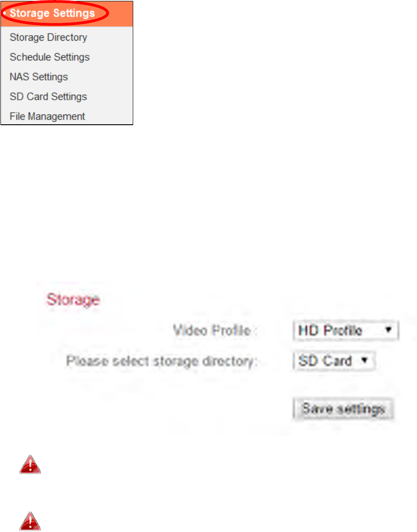Viewport: 417px width, 532px height.
Task: Click the pink Storage section heading
Action: [73, 300]
